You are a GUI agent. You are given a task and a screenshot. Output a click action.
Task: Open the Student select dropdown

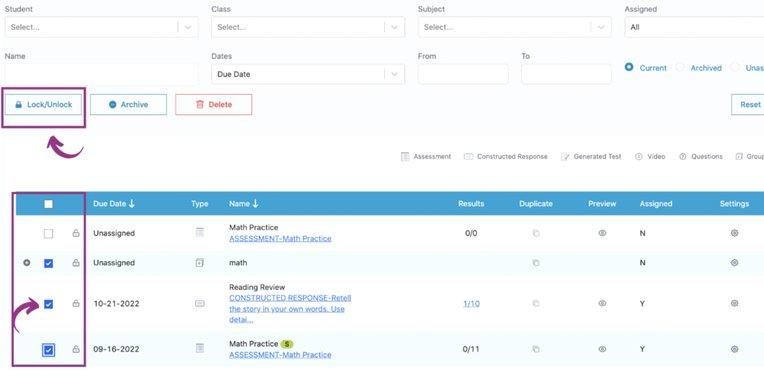tap(102, 27)
